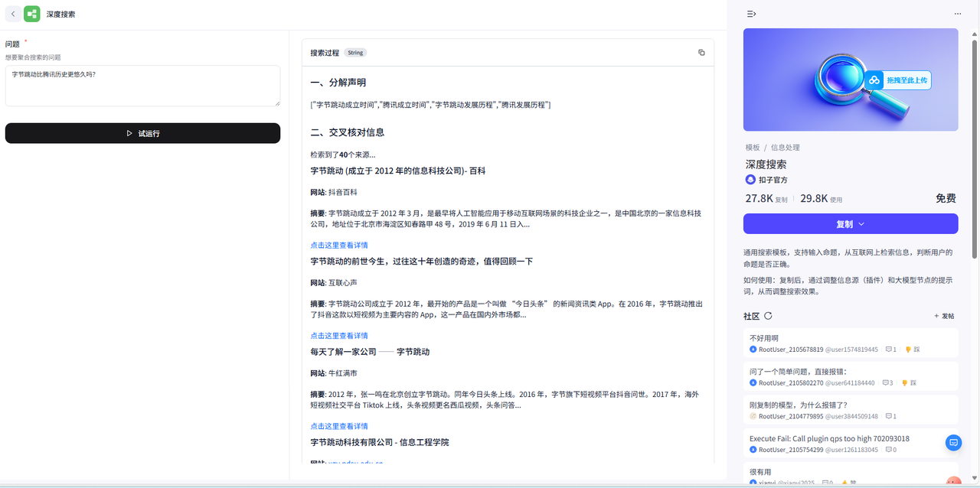Click the 29.8K 使用 count
The height and width of the screenshot is (488, 980).
point(822,198)
